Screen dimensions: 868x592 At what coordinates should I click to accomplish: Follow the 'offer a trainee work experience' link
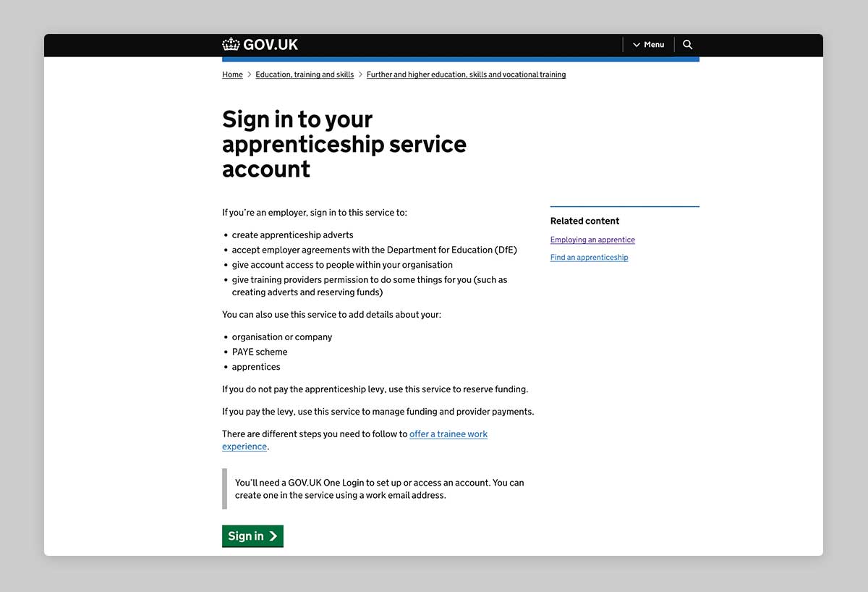pos(448,434)
